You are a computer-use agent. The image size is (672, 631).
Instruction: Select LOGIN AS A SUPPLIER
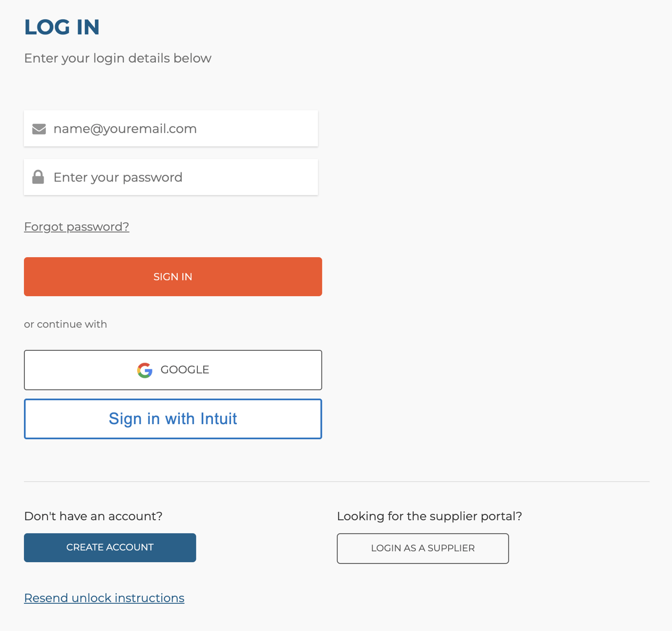pyautogui.click(x=422, y=548)
